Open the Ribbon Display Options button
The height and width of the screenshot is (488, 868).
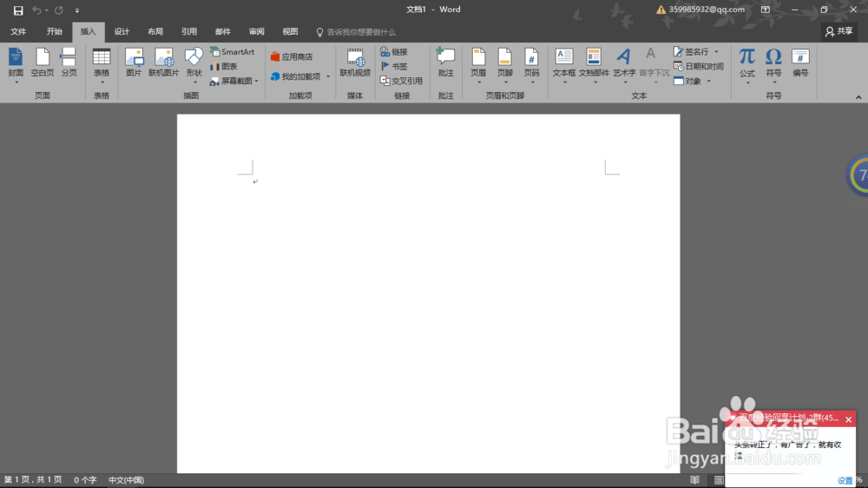tap(765, 10)
